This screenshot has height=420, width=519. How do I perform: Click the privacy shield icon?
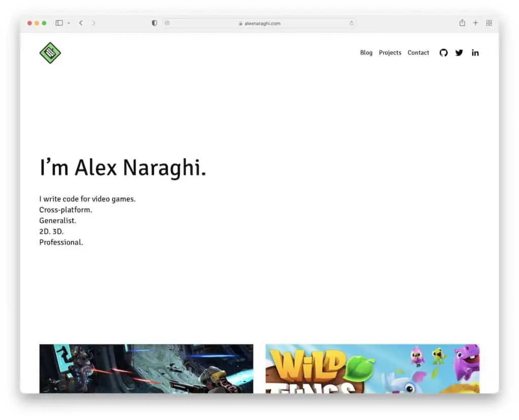pyautogui.click(x=155, y=23)
